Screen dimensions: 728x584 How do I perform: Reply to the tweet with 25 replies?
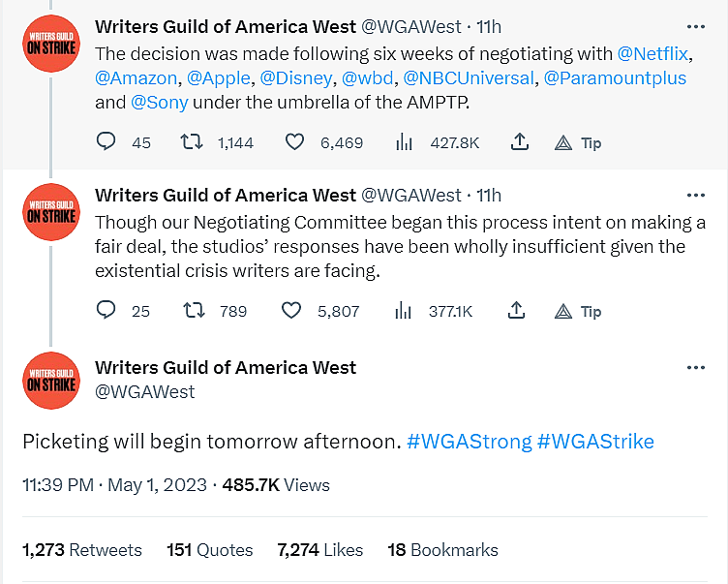click(106, 311)
